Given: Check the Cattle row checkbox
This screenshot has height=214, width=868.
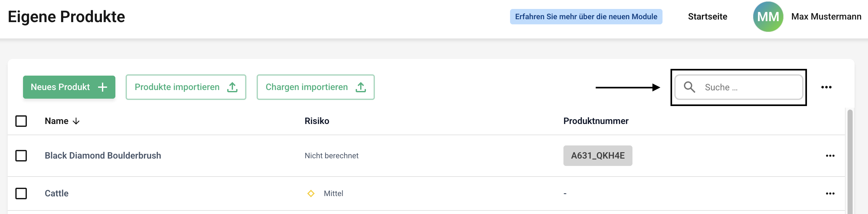Looking at the screenshot, I should click(x=21, y=193).
